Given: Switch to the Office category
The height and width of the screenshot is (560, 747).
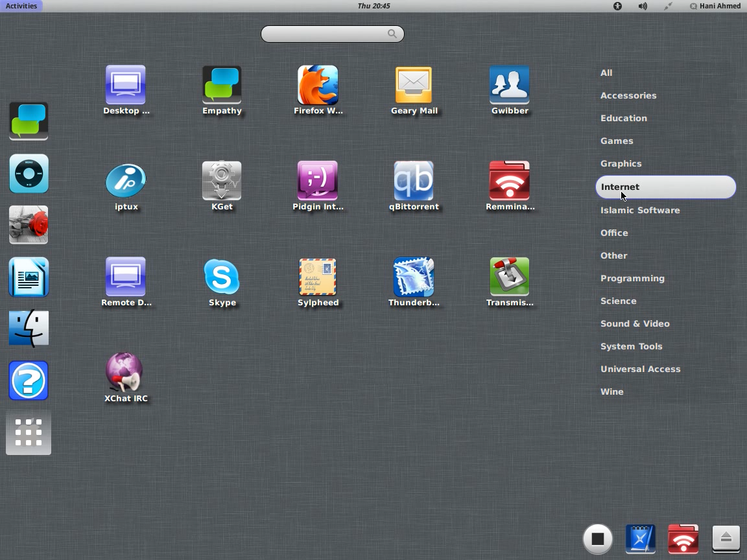Looking at the screenshot, I should (x=613, y=233).
